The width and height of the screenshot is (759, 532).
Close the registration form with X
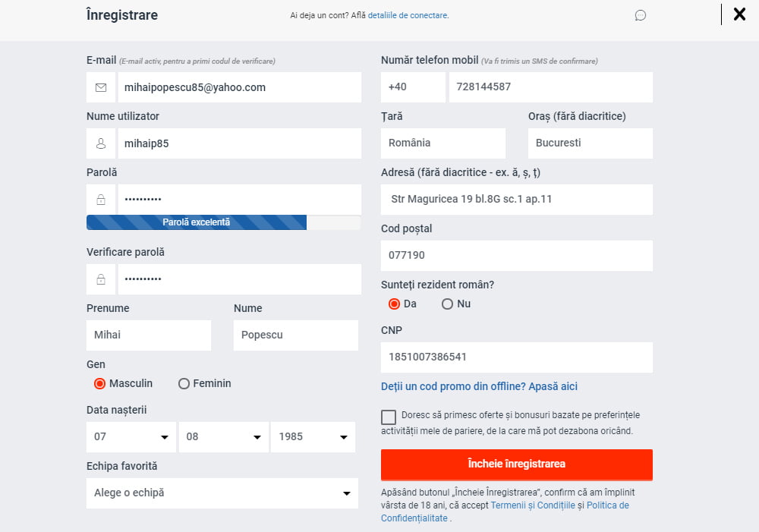click(739, 14)
